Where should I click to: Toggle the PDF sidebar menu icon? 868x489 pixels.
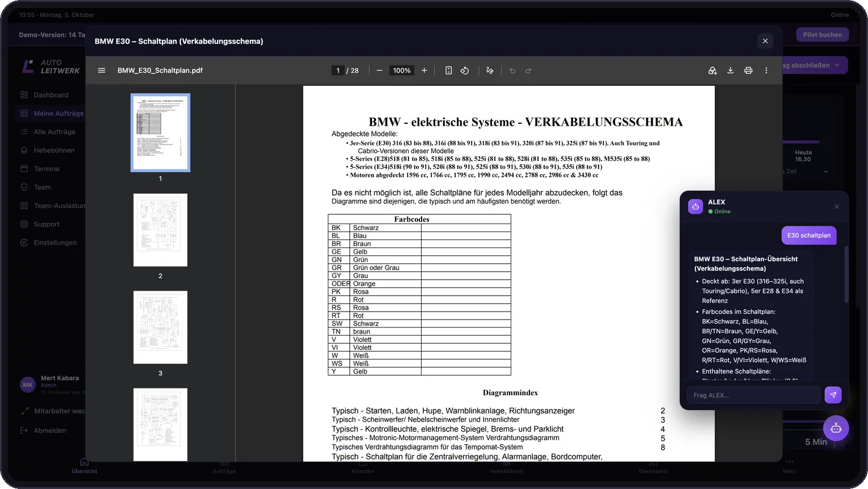pyautogui.click(x=102, y=71)
